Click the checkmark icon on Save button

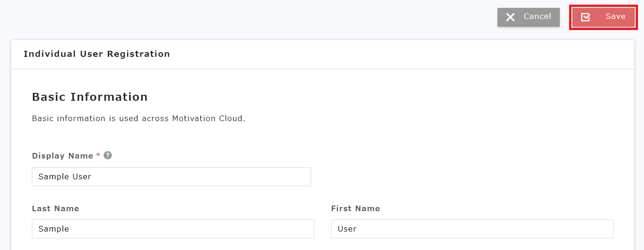pos(585,17)
